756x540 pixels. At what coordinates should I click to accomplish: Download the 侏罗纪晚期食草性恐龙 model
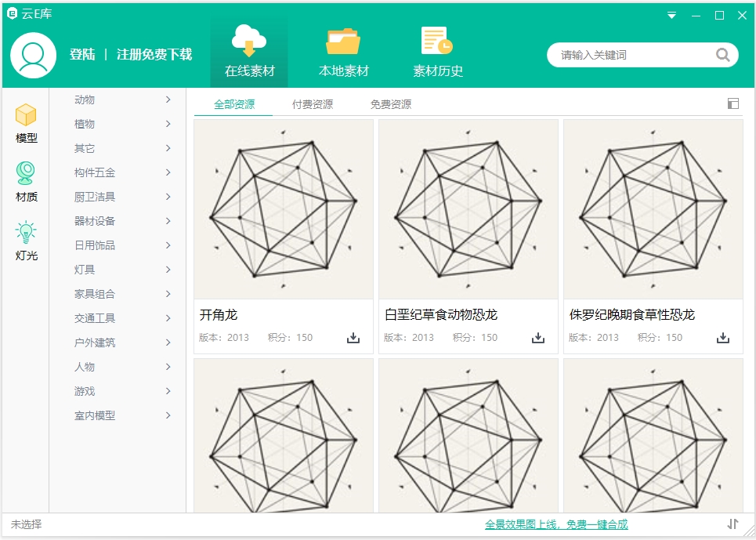[x=723, y=338]
